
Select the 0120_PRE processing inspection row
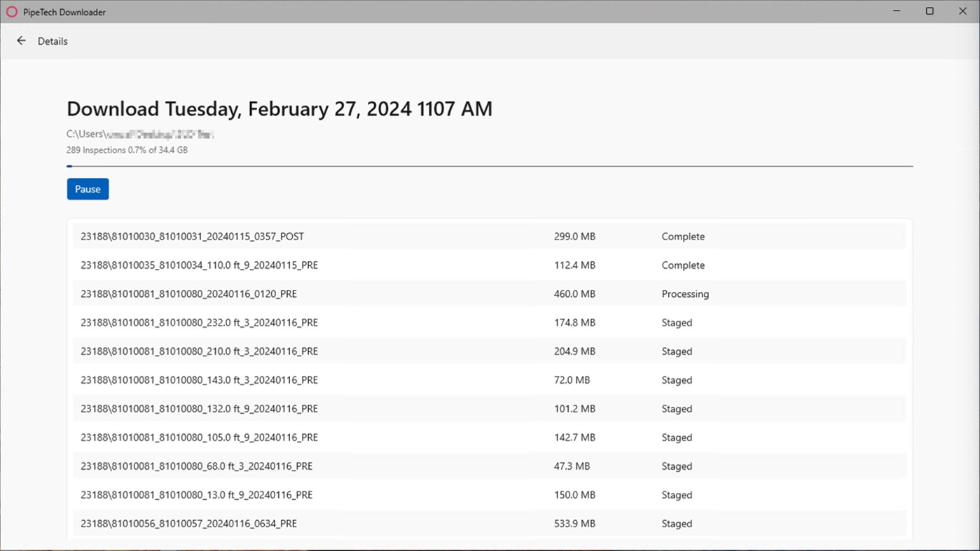(188, 294)
